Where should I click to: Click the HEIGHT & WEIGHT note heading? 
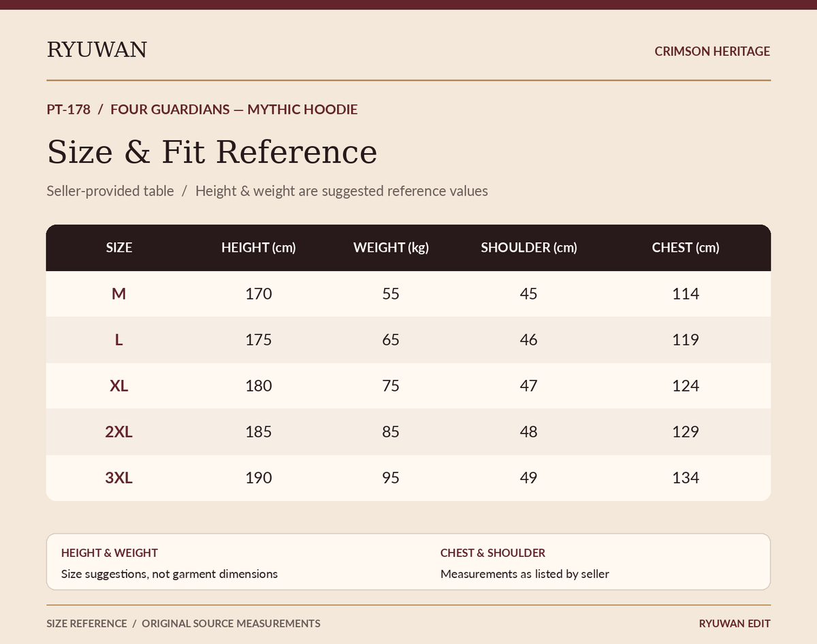(110, 553)
